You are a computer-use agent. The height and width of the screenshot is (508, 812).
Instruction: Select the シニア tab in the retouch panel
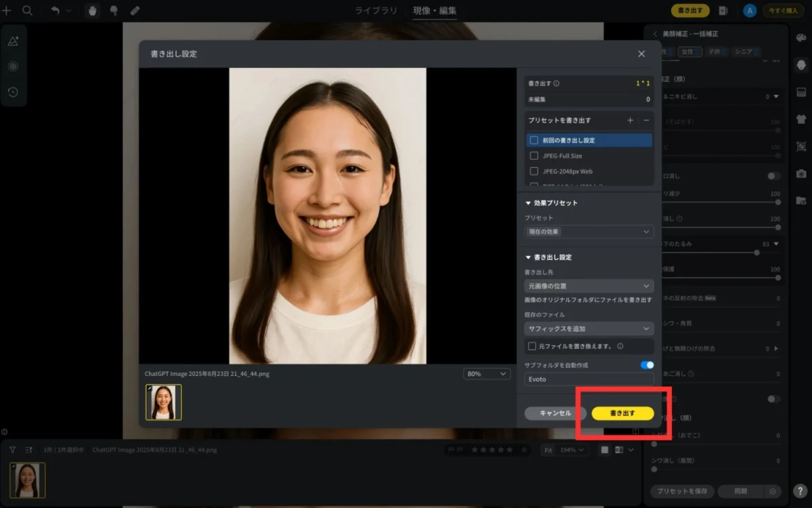click(746, 51)
